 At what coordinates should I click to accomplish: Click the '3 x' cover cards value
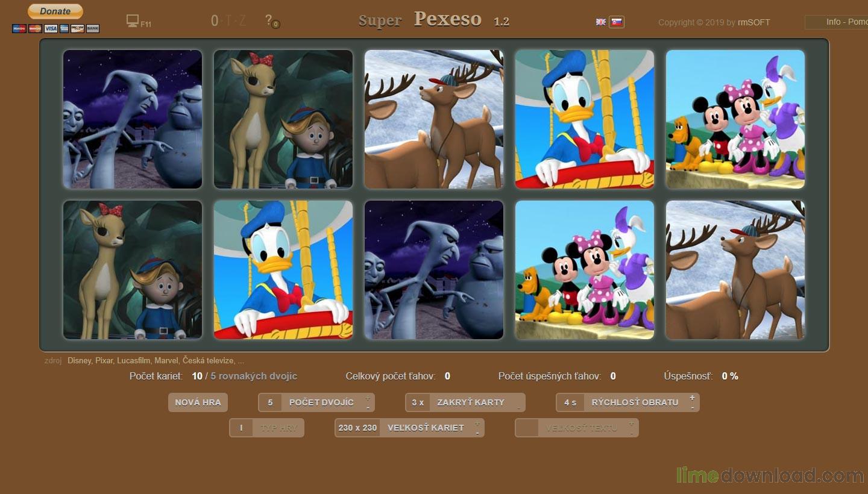click(x=418, y=402)
